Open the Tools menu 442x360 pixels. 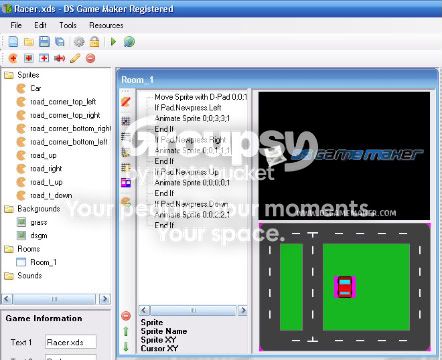click(68, 25)
